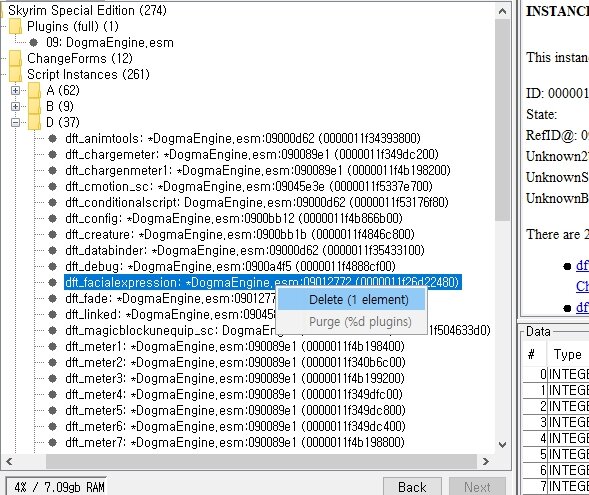Screen dimensions: 589x495
Task: Select the 09: DogmaEngine.esm plugin entry
Action: 110,42
